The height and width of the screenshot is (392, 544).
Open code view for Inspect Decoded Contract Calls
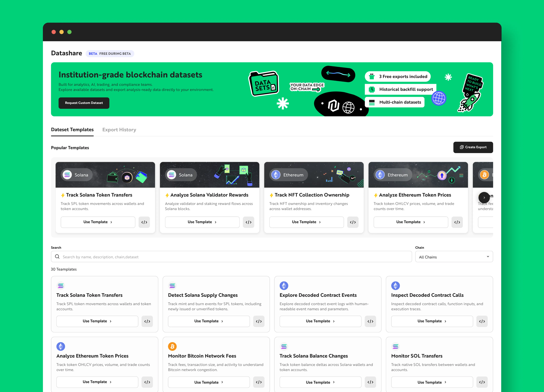(482, 321)
